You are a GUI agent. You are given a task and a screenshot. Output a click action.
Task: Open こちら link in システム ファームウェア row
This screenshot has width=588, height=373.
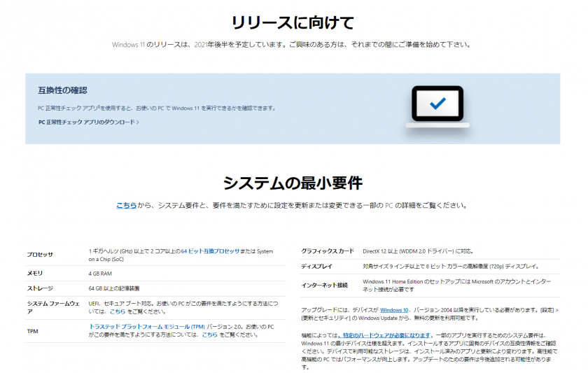coord(118,311)
